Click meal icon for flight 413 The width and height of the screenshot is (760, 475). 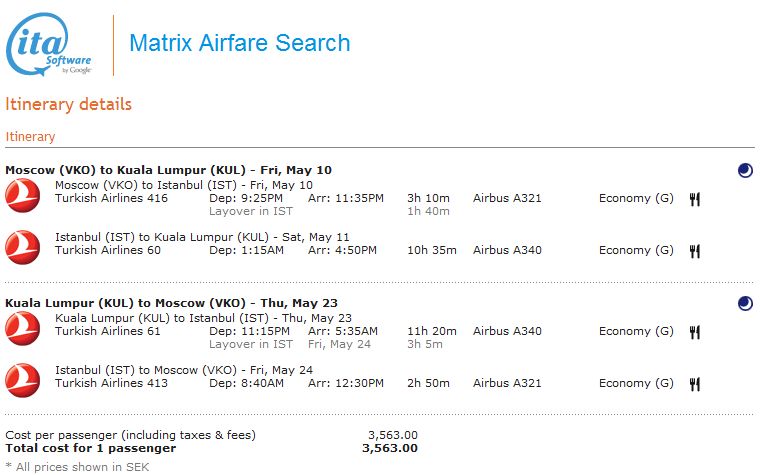pos(695,384)
